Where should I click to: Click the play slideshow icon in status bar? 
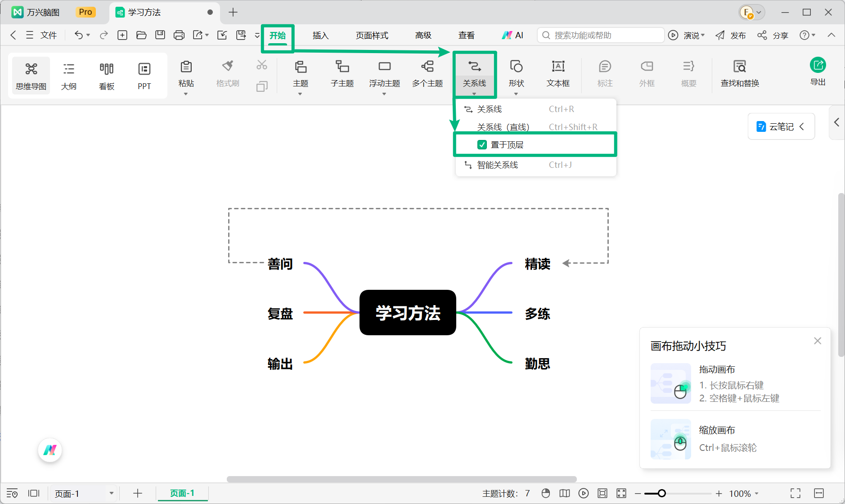coord(584,493)
